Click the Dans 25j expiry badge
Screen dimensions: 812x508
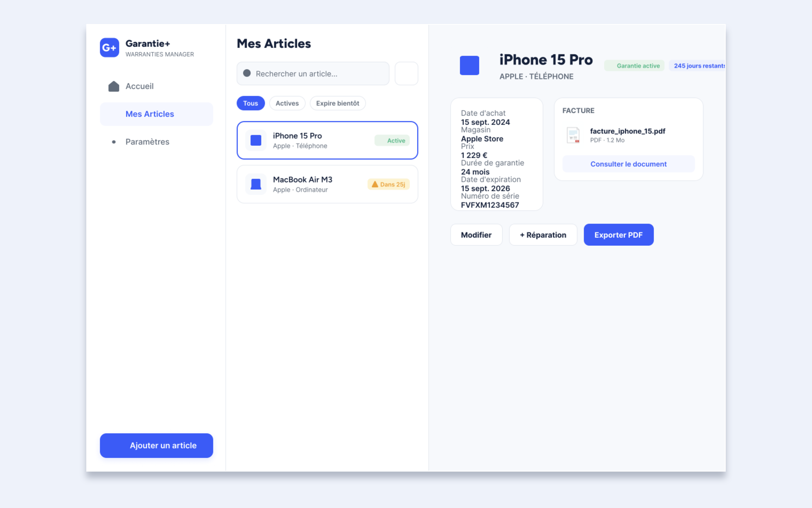[x=389, y=184]
